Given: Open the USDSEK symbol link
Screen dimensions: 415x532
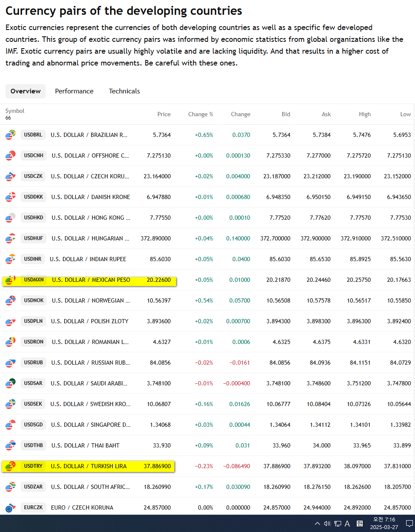Looking at the screenshot, I should tap(33, 404).
